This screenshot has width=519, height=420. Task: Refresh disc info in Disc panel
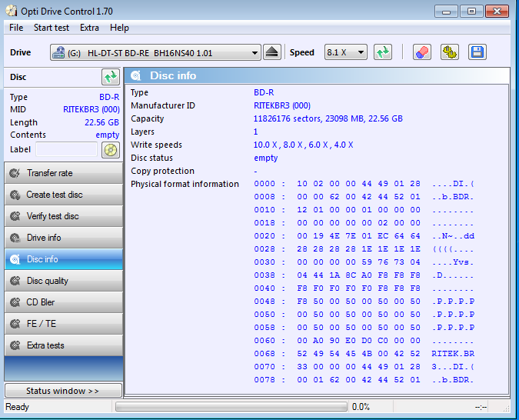click(x=111, y=77)
